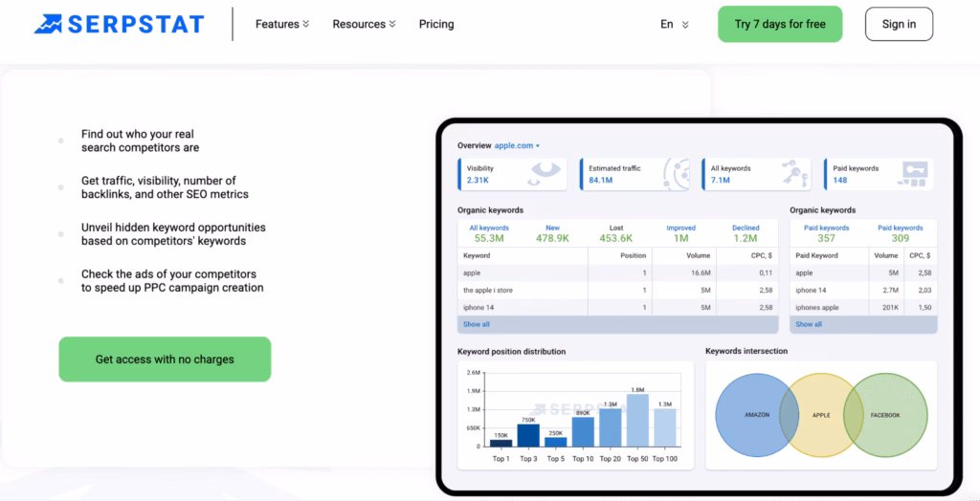
Task: Click Show all under Paid keywords table
Action: [x=809, y=324]
